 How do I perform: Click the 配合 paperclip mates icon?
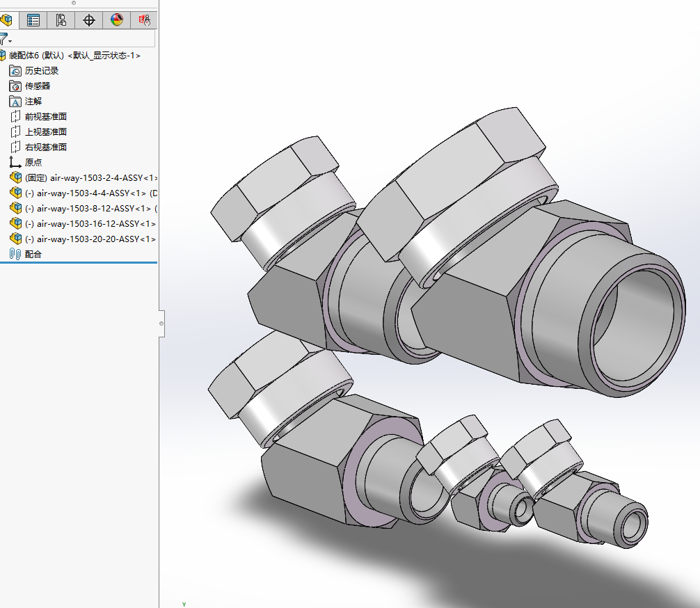(x=15, y=254)
